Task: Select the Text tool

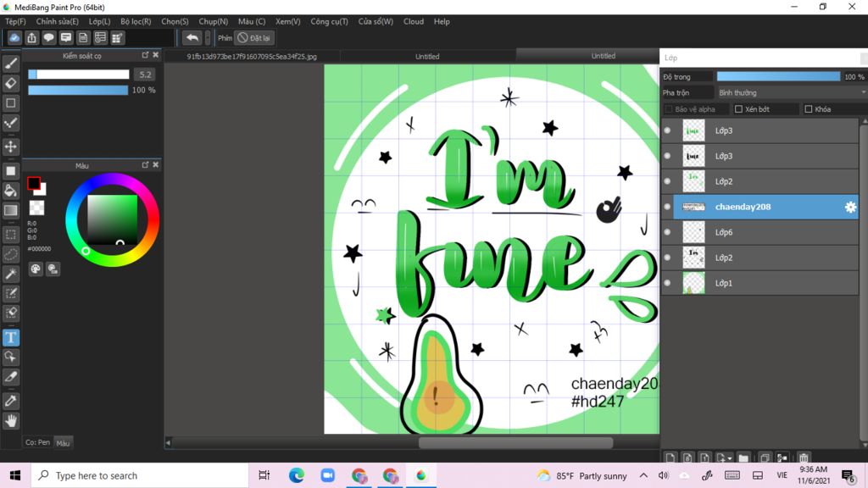Action: coord(10,337)
